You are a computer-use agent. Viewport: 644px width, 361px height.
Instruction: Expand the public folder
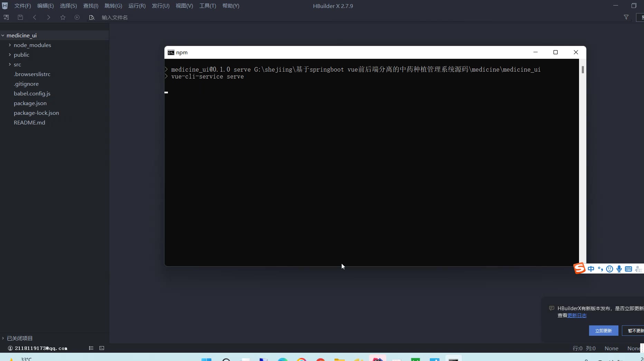(10, 55)
